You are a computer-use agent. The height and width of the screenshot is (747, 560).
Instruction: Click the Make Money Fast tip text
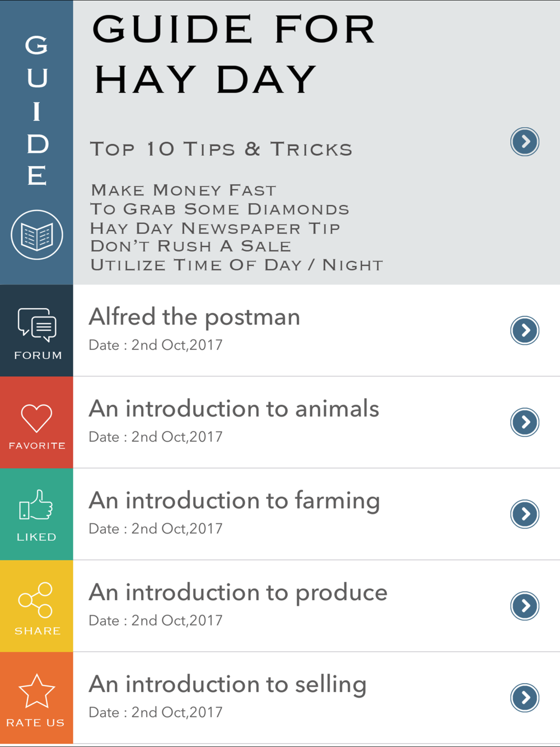(x=184, y=190)
